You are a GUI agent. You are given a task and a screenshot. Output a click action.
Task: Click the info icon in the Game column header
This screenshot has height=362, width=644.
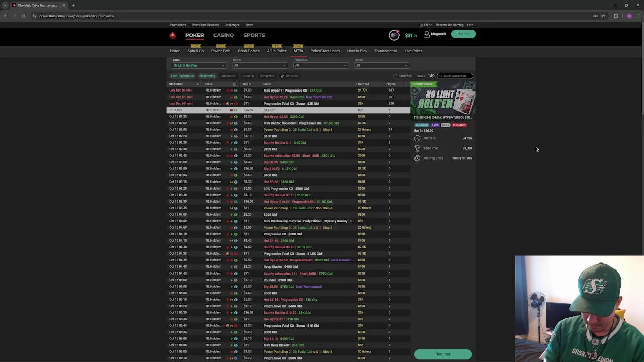(x=234, y=84)
